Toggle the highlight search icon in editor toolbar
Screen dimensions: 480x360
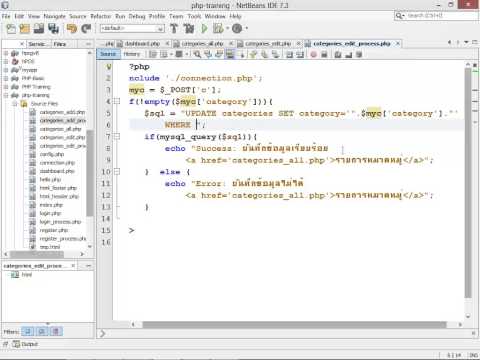230,54
